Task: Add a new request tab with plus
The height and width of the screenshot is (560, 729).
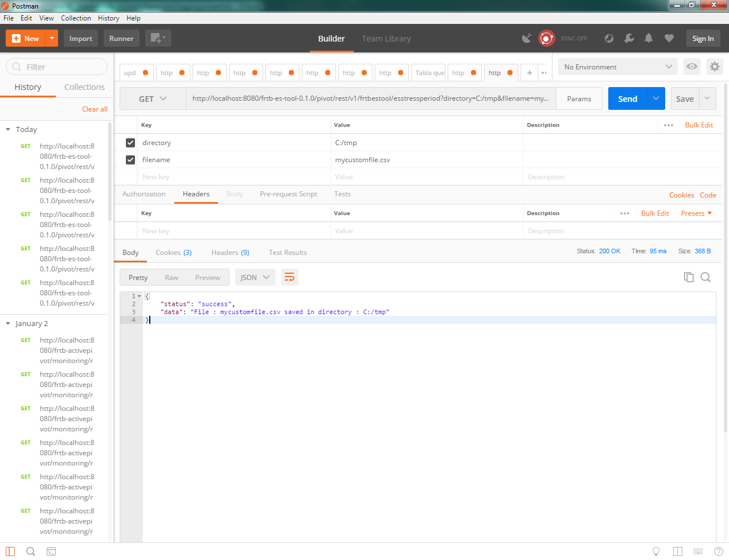Action: click(x=530, y=72)
